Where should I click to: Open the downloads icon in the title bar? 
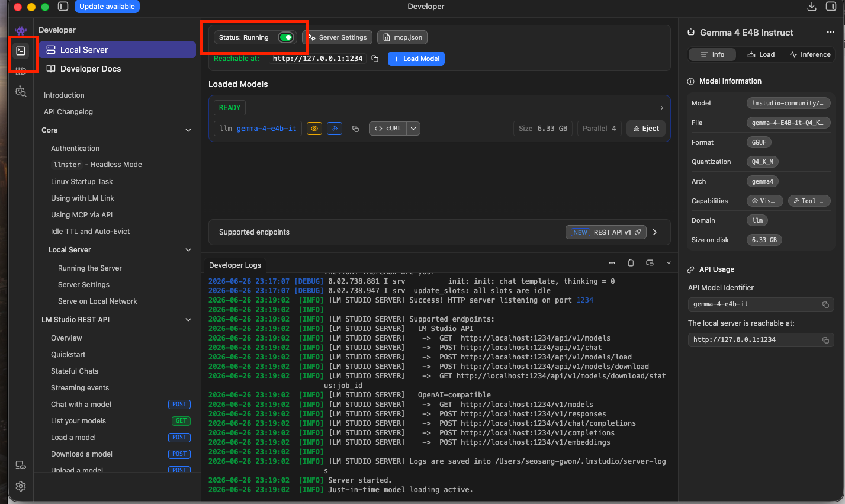click(812, 7)
